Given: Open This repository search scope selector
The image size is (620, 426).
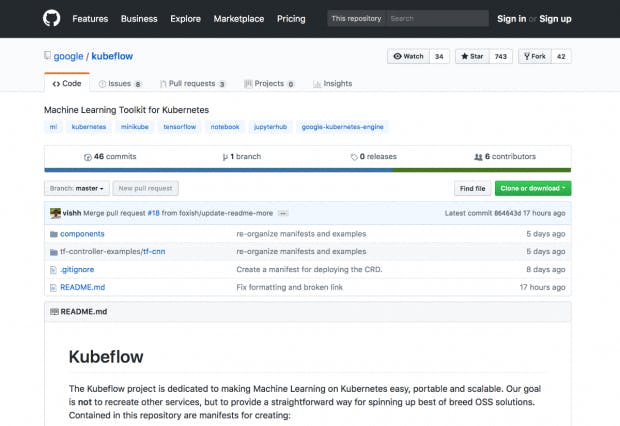Looking at the screenshot, I should coord(356,19).
